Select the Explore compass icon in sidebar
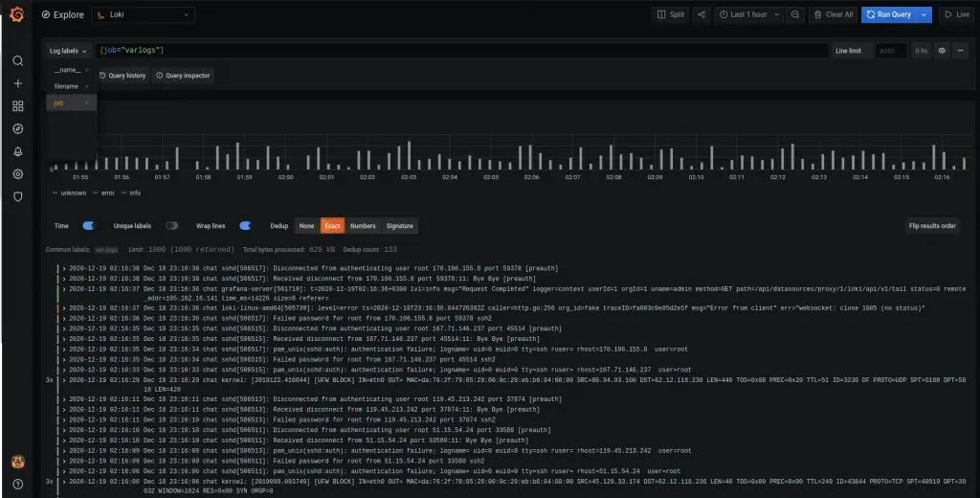 click(17, 129)
